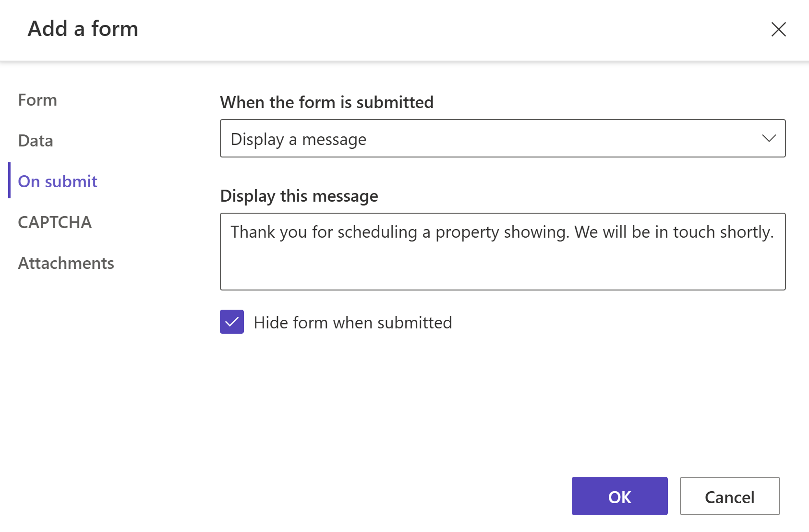Screen dimensions: 809x532
Task: Close the Add a form dialog
Action: coord(778,30)
